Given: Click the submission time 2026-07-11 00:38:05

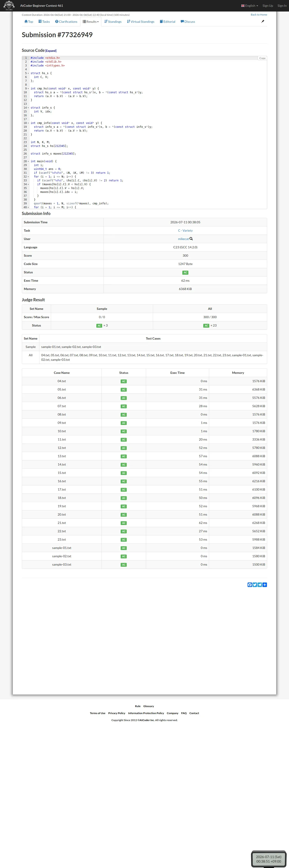Looking at the screenshot, I should (185, 222).
